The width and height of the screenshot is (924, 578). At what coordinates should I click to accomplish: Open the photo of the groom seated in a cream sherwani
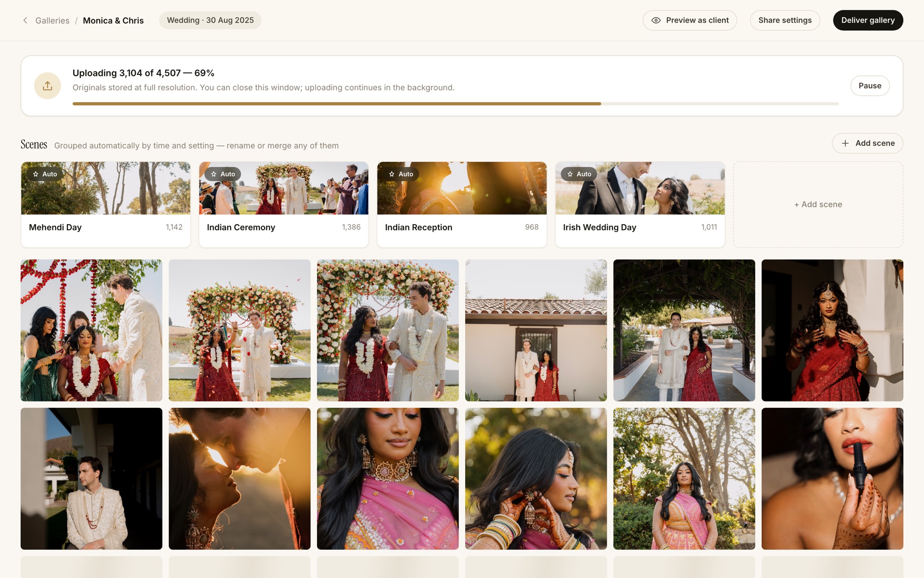pos(91,479)
